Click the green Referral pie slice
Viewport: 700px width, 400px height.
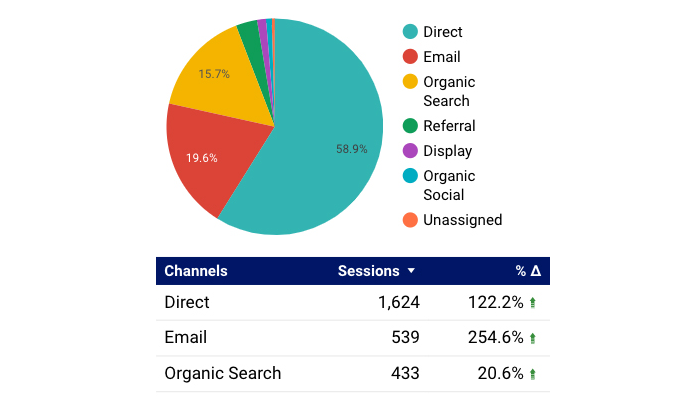(x=249, y=38)
